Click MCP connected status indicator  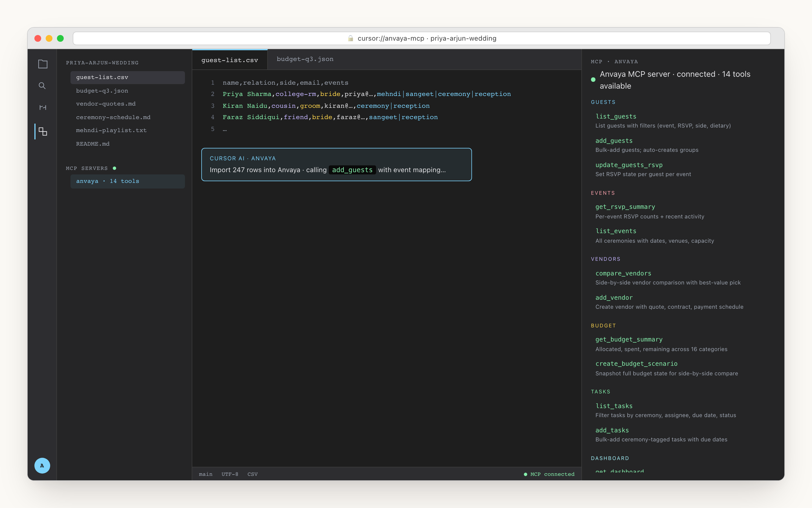pyautogui.click(x=549, y=474)
